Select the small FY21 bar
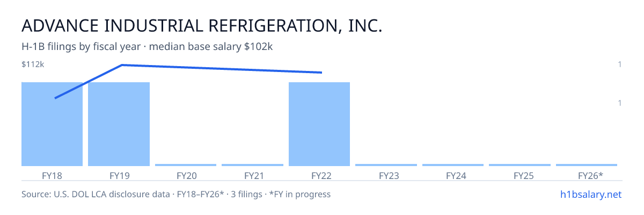644x215 pixels. [252, 165]
